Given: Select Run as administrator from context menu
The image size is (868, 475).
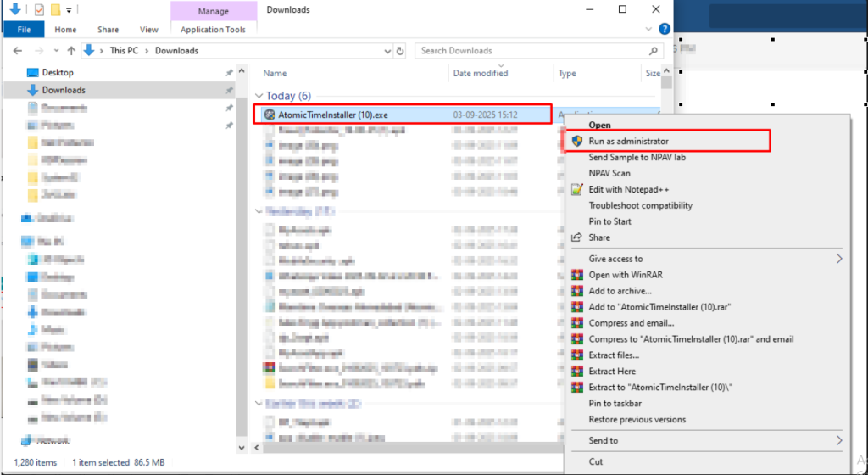Looking at the screenshot, I should (x=628, y=141).
